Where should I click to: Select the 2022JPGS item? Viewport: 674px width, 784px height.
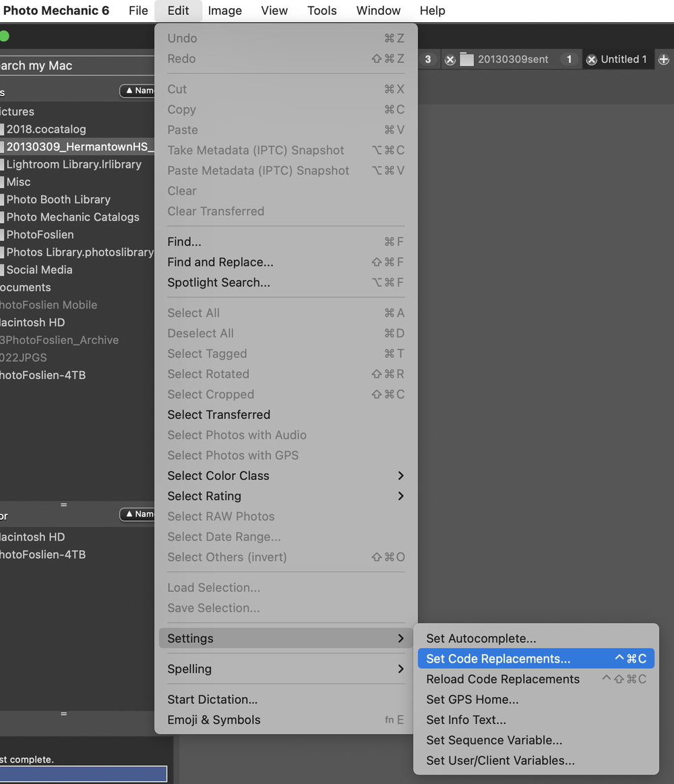[77, 357]
